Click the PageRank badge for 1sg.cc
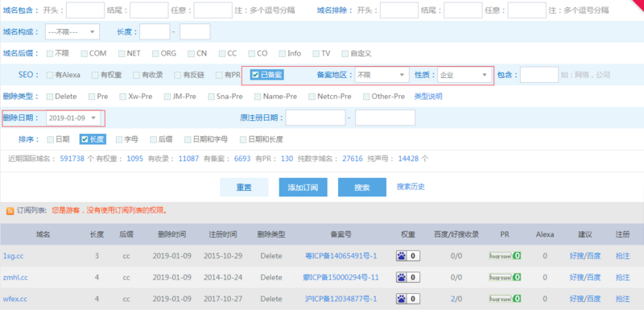 pos(505,256)
